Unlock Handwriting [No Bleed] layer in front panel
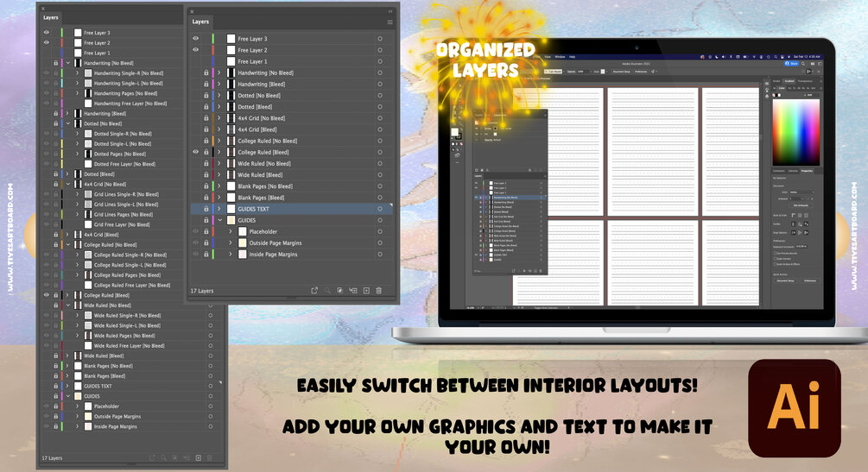 click(206, 72)
